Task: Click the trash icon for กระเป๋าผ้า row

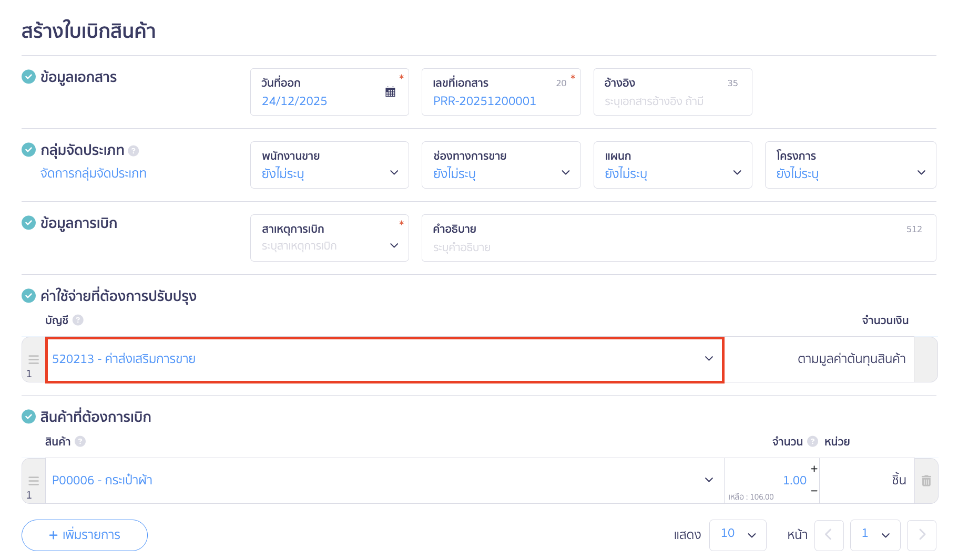Action: click(x=926, y=481)
